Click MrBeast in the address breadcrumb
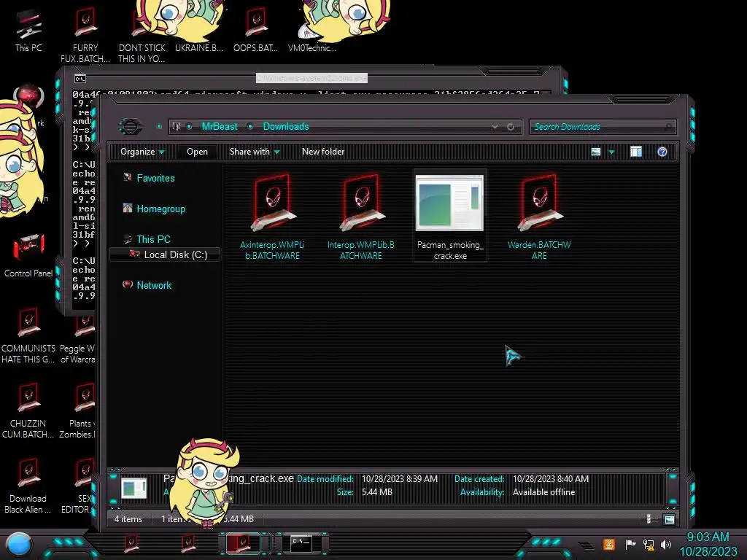747x560 pixels. point(220,127)
